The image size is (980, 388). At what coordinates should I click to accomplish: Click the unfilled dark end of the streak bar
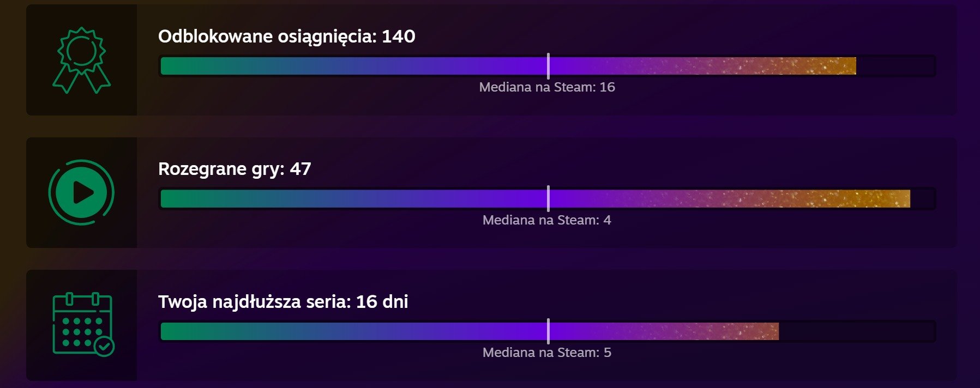coord(857,331)
